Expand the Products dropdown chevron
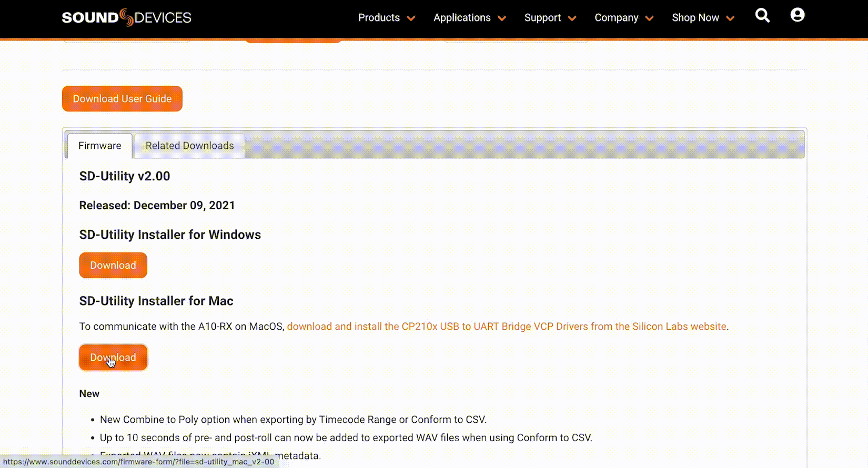The height and width of the screenshot is (468, 868). (411, 18)
